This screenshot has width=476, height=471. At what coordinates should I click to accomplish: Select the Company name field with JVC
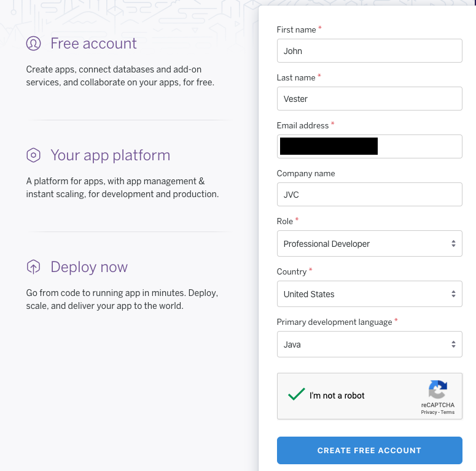pos(369,195)
